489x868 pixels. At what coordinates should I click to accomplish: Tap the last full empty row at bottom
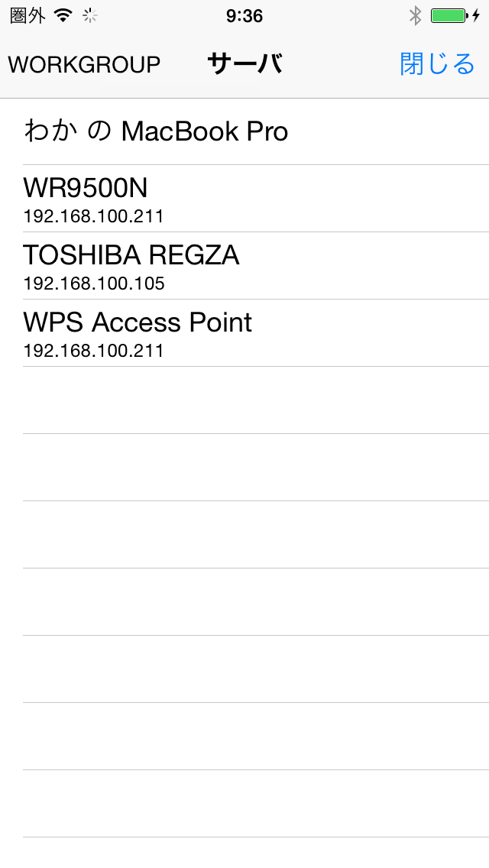244,804
